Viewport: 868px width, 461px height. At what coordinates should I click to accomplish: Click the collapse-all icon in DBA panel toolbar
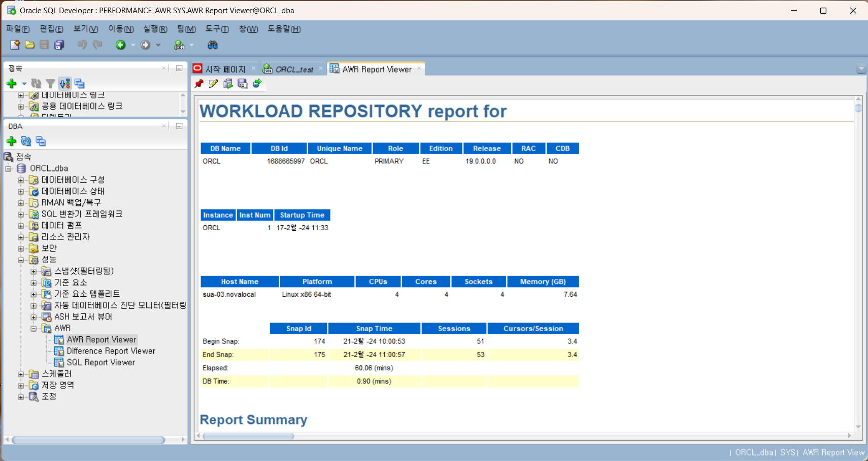[x=41, y=141]
